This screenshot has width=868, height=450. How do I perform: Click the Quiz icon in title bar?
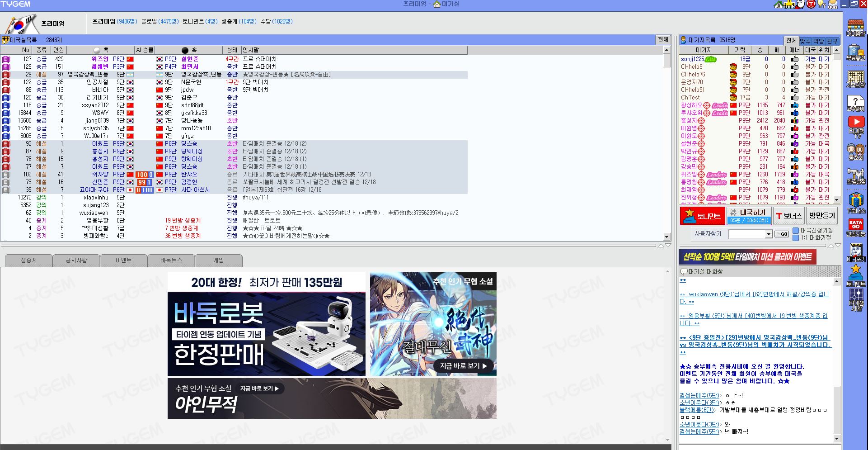(x=833, y=5)
